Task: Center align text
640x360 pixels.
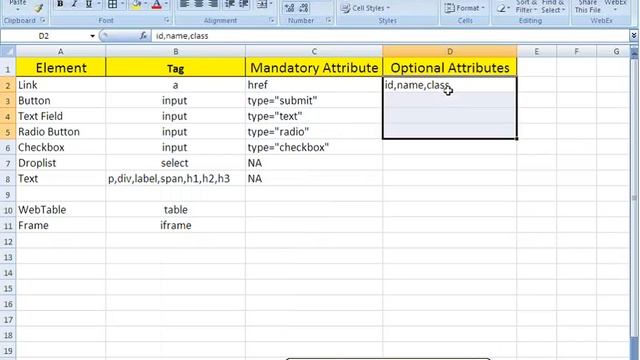Action: click(x=199, y=4)
